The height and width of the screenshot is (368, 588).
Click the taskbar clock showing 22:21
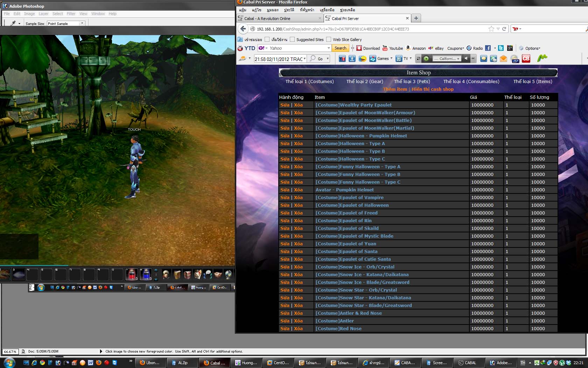pos(578,363)
